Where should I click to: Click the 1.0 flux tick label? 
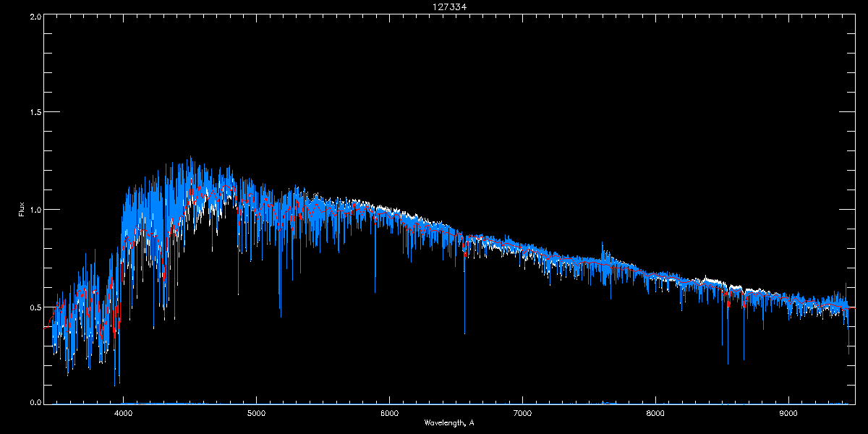[x=35, y=210]
